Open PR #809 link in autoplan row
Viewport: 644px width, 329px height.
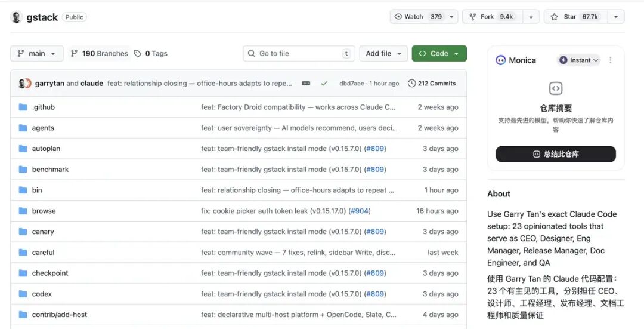(x=375, y=149)
